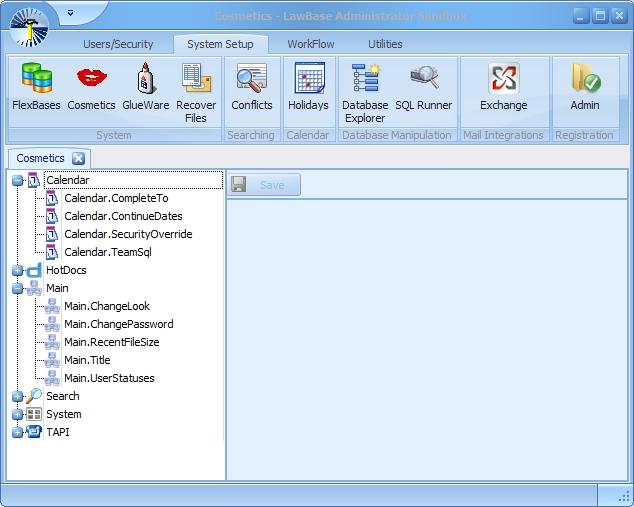The image size is (634, 507).
Task: Select Main.Title setting
Action: (x=87, y=360)
